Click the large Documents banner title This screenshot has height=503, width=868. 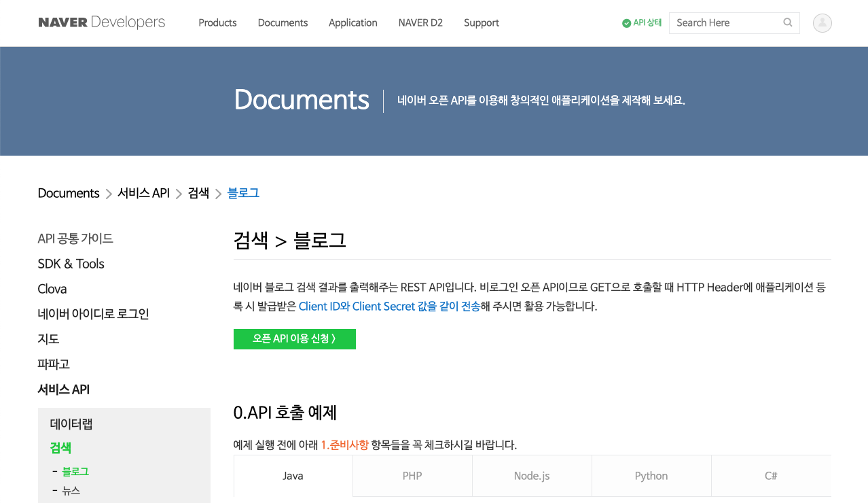(302, 100)
